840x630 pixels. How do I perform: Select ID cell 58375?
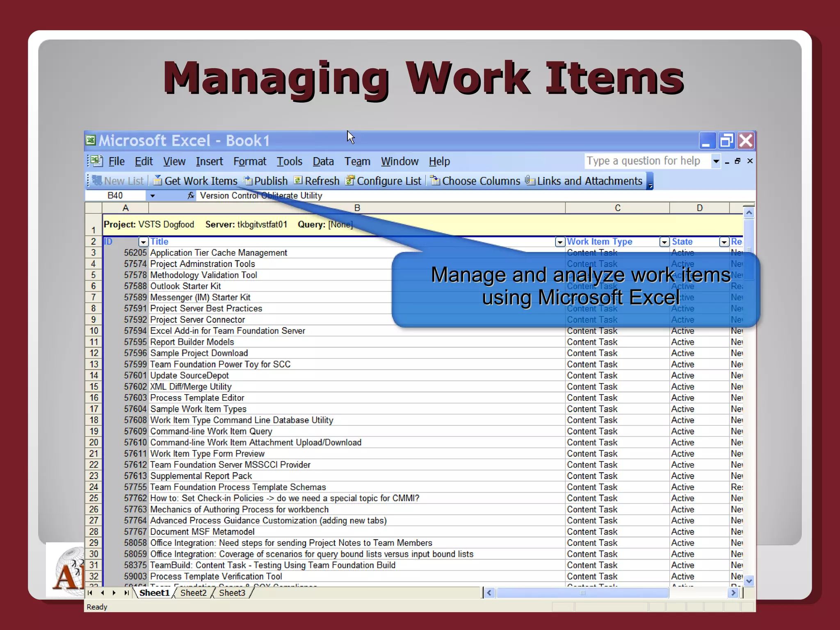pos(126,565)
